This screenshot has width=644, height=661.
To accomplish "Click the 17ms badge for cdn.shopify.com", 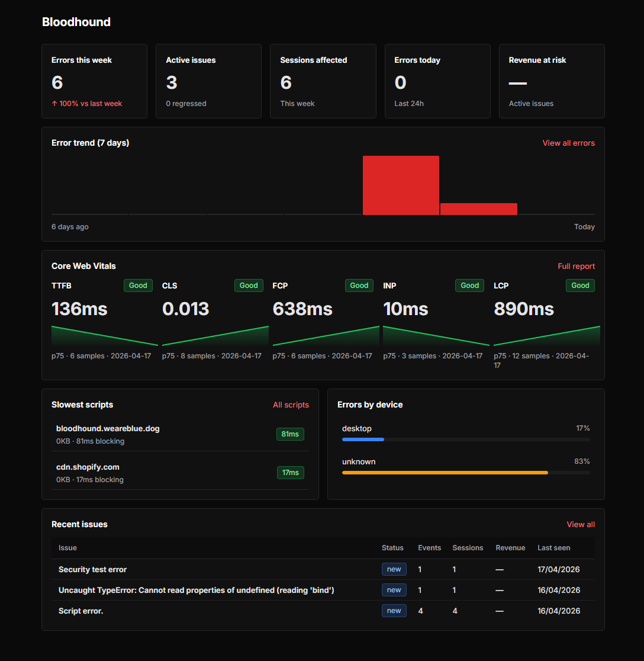I will tap(290, 472).
